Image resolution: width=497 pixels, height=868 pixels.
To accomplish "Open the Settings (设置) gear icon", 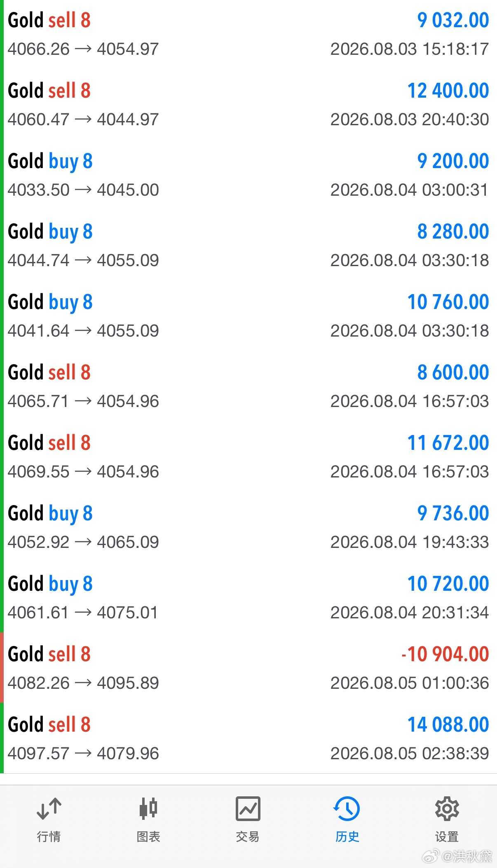I will click(447, 808).
